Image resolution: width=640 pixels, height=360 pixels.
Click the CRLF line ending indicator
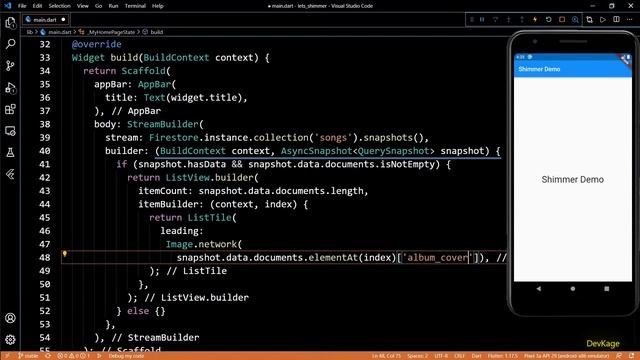click(460, 356)
